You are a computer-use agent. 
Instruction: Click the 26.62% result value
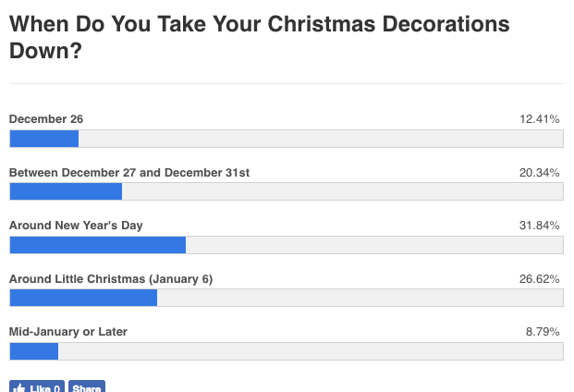(541, 278)
